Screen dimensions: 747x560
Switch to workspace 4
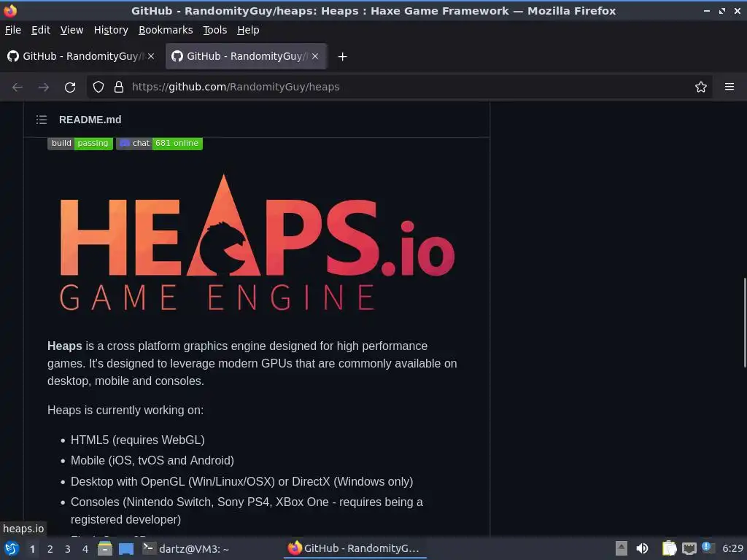click(85, 549)
